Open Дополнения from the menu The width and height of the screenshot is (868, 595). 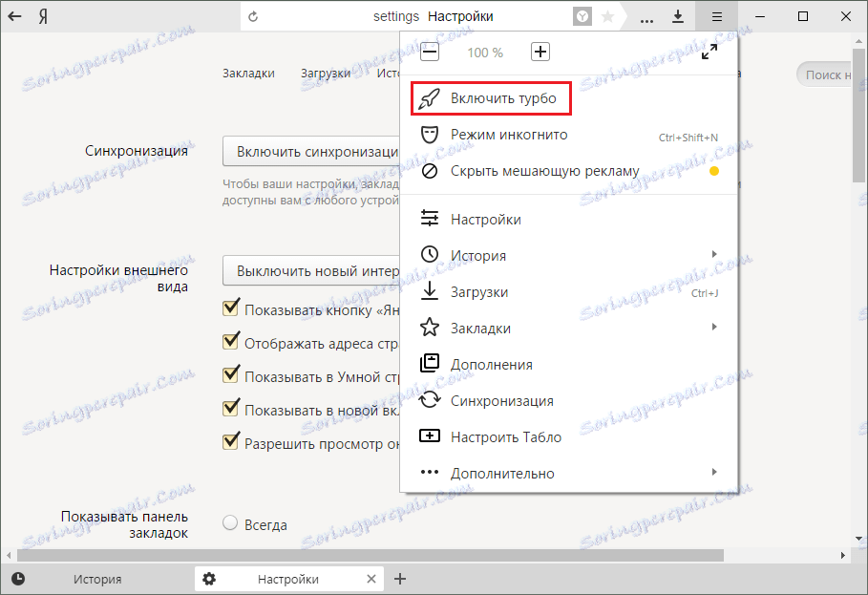tap(569, 364)
